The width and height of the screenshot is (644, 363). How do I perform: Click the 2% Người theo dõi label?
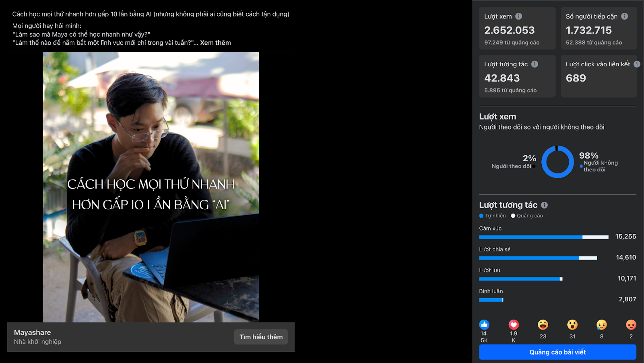click(514, 162)
